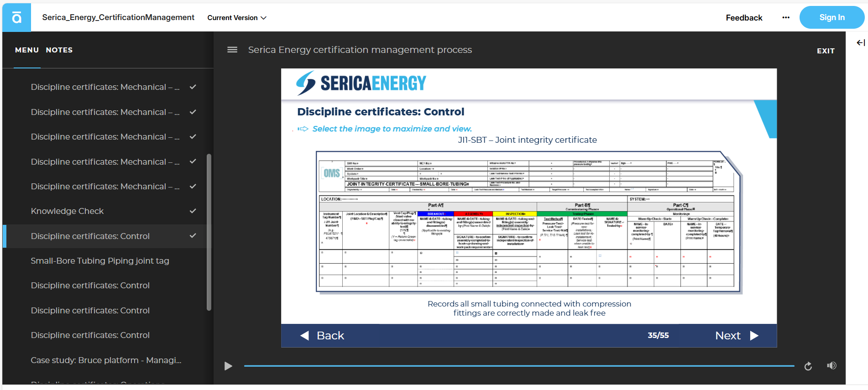Collapse the right panel arrow icon
Viewport: 868px width, 390px height.
861,43
